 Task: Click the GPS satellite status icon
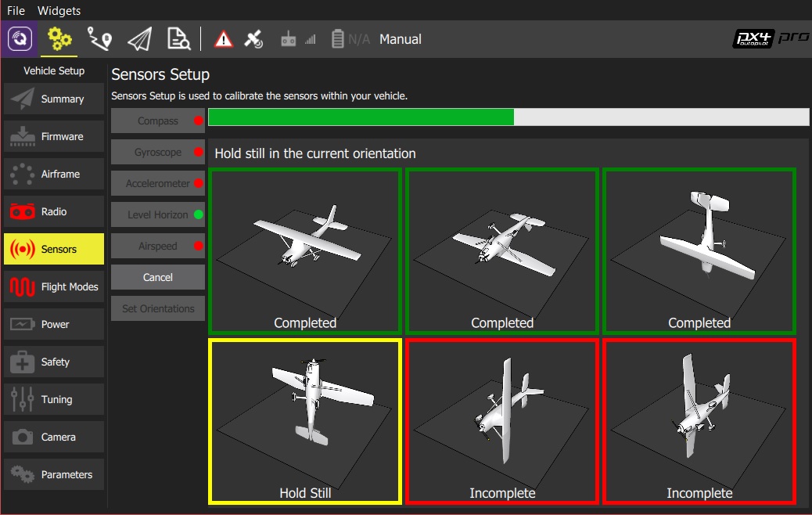point(253,39)
